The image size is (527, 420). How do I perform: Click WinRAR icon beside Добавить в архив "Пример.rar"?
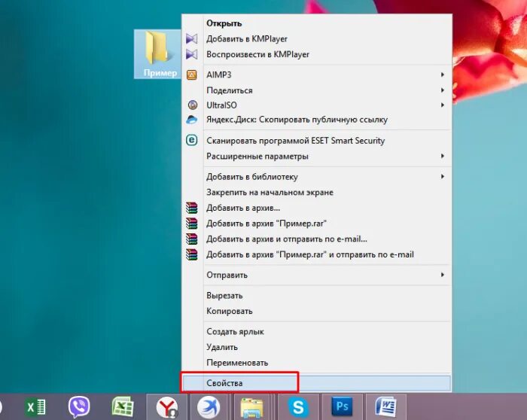tap(191, 224)
